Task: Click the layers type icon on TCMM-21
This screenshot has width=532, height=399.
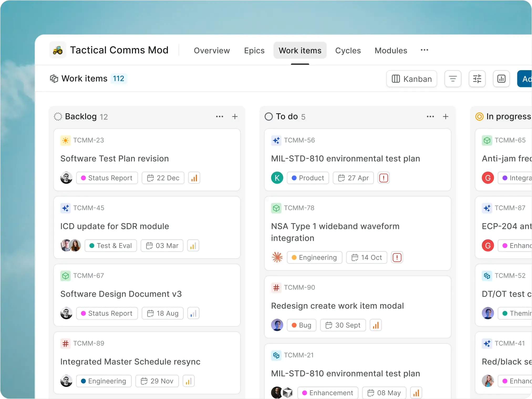Action: coord(276,355)
